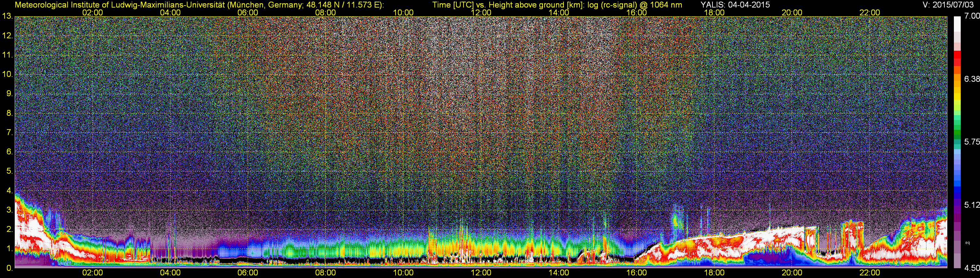Viewport: 980px width, 278px height.
Task: Click the 04:00 label on bottom time axis
Action: coord(170,273)
